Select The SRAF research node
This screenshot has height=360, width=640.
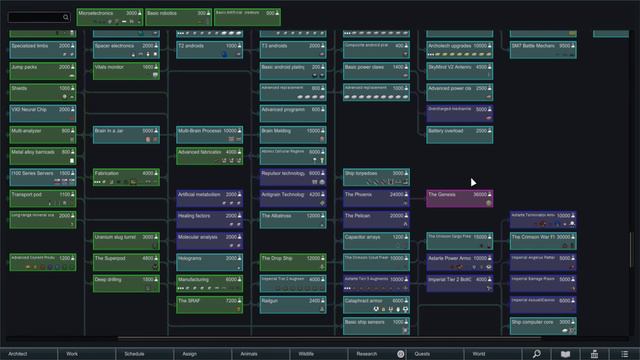pos(209,305)
